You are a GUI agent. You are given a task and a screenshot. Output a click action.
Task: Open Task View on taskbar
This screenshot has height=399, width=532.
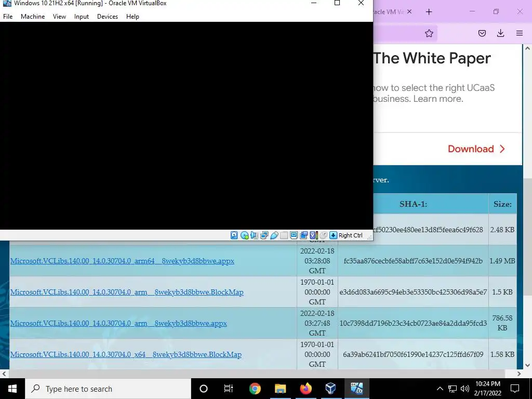(x=229, y=389)
